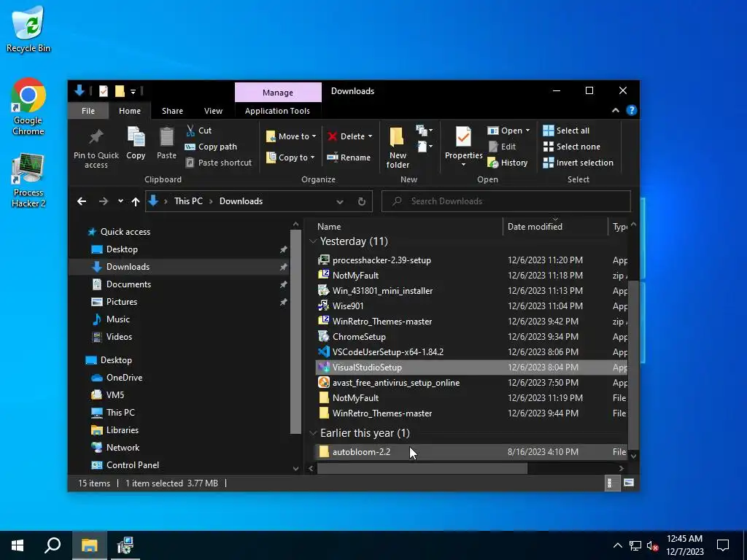
Task: Open address bar history dropdown
Action: tap(340, 201)
